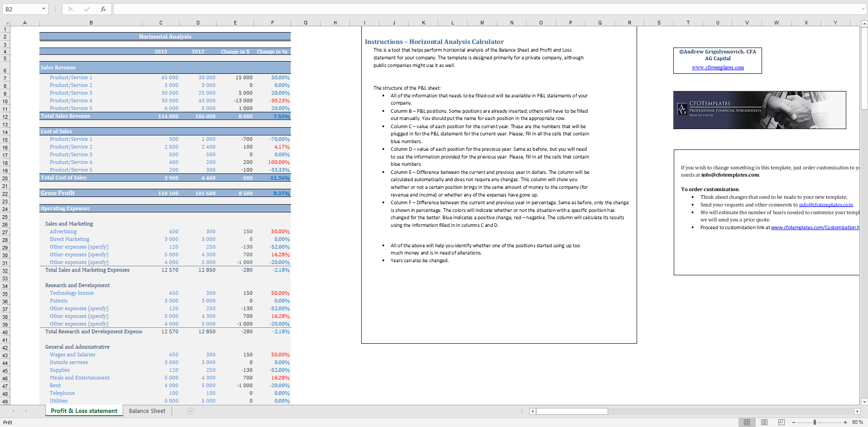
Task: Click the Total Sales Revenue cell
Action: click(91, 116)
